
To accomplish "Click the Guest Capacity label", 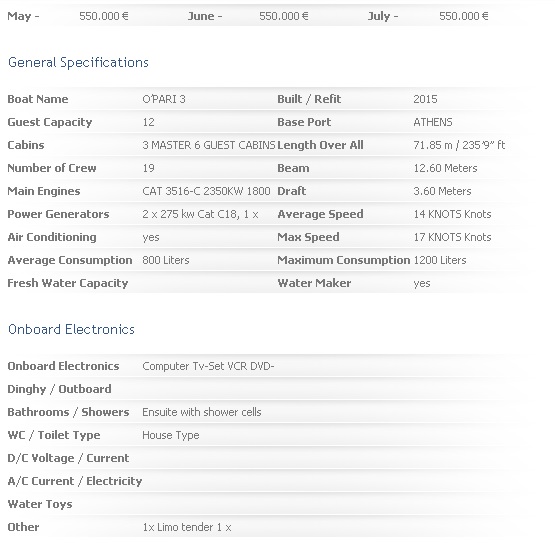I will 50,122.
